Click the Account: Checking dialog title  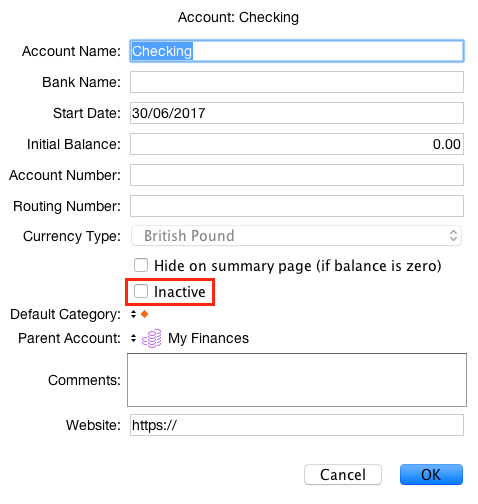click(238, 17)
